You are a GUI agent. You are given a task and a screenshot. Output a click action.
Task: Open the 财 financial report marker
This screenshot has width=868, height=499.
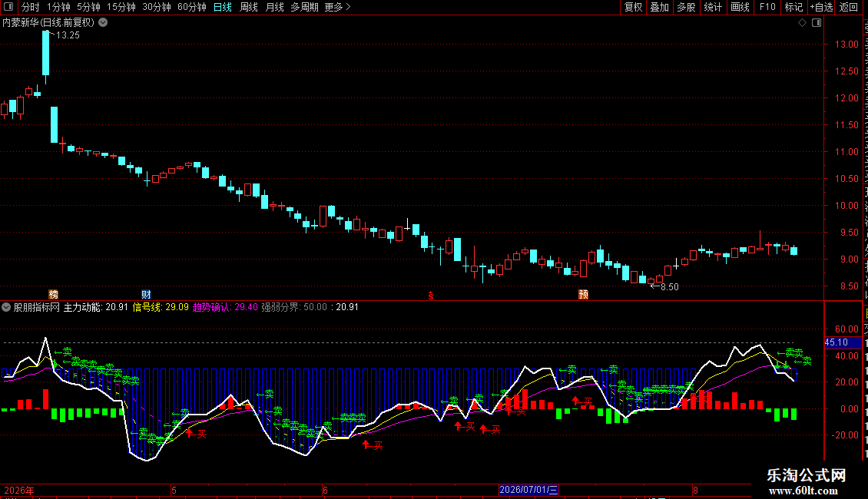[x=146, y=294]
